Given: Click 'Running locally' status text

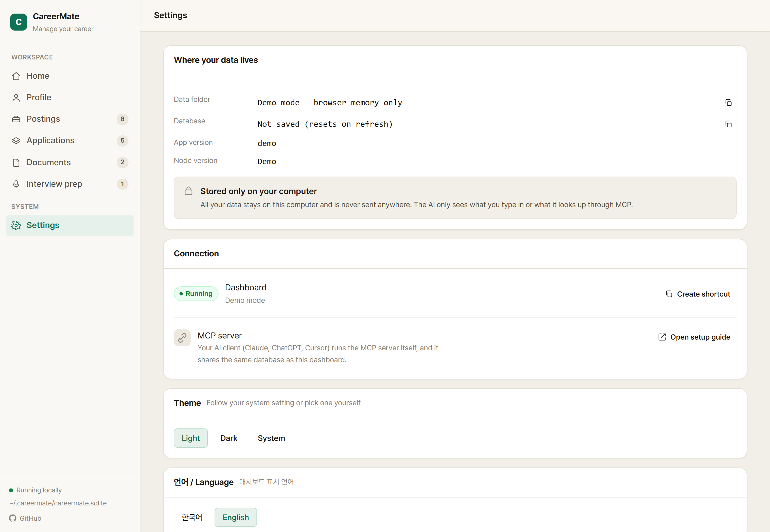Looking at the screenshot, I should pyautogui.click(x=39, y=490).
